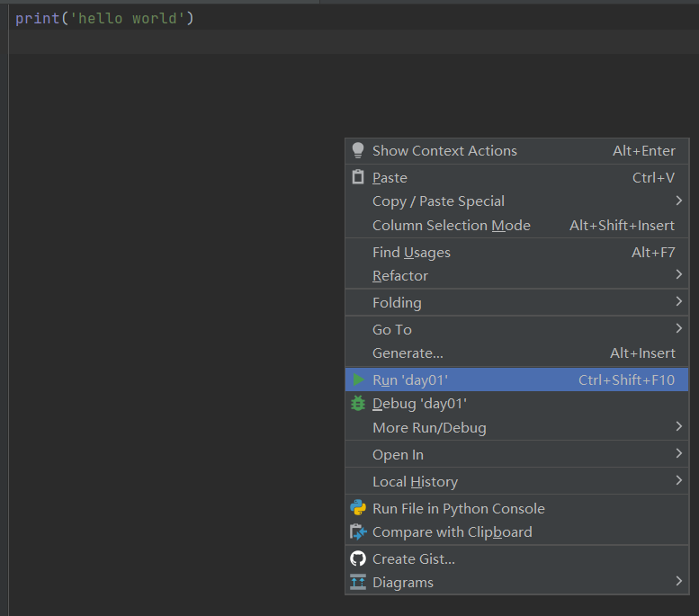Click the Diagrams icon

click(358, 582)
